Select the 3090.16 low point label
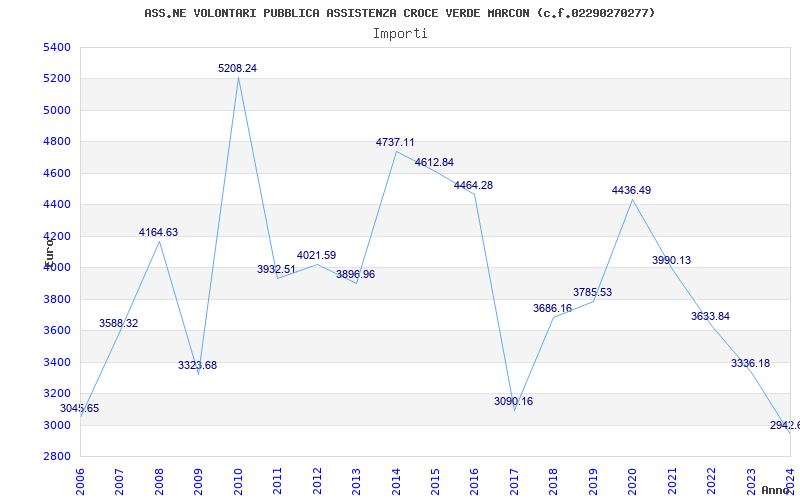The height and width of the screenshot is (500, 800). (513, 402)
